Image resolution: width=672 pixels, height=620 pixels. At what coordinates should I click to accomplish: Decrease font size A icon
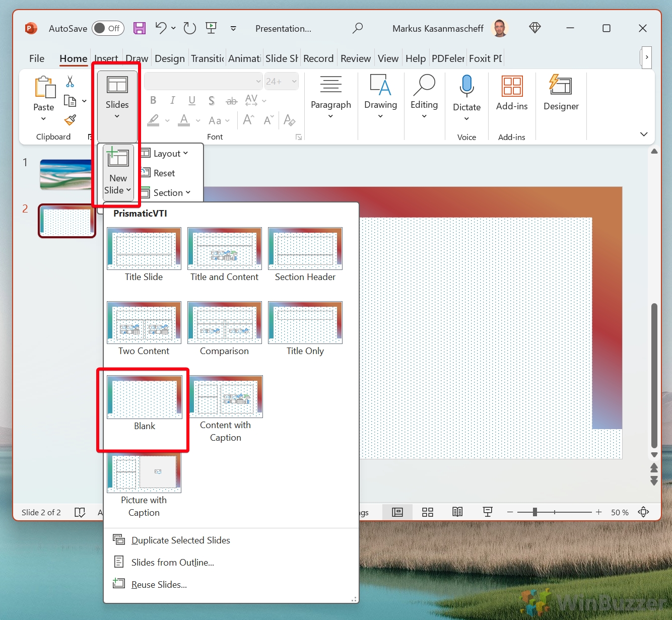[268, 120]
